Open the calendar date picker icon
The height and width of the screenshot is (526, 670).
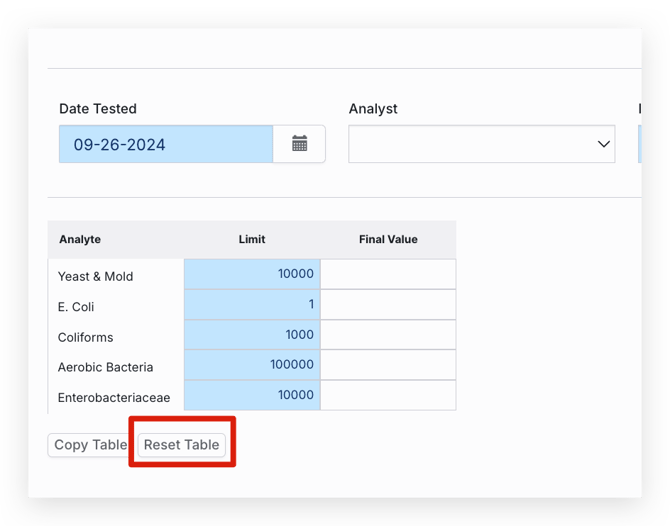(299, 144)
